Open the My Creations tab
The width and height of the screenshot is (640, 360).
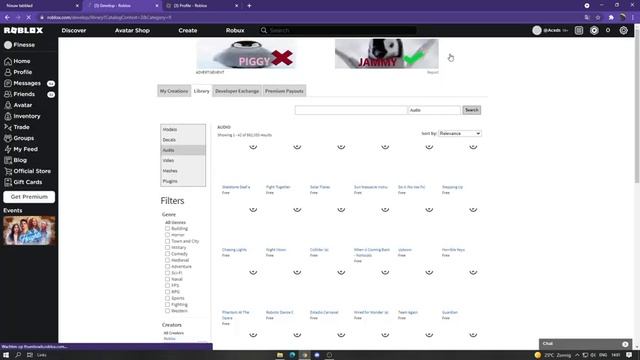174,91
